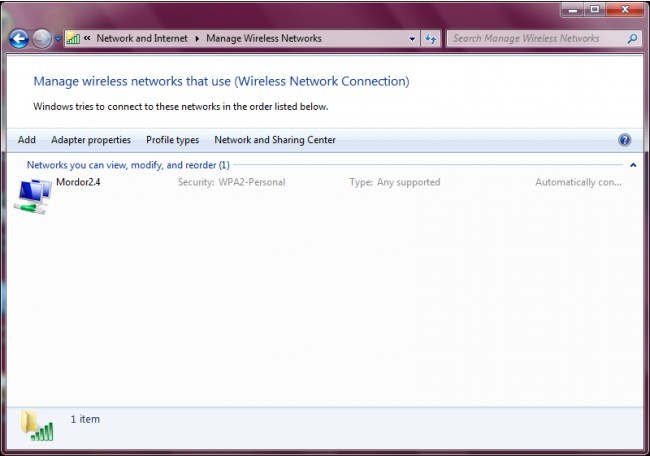Click Add in the command bar

coord(27,140)
